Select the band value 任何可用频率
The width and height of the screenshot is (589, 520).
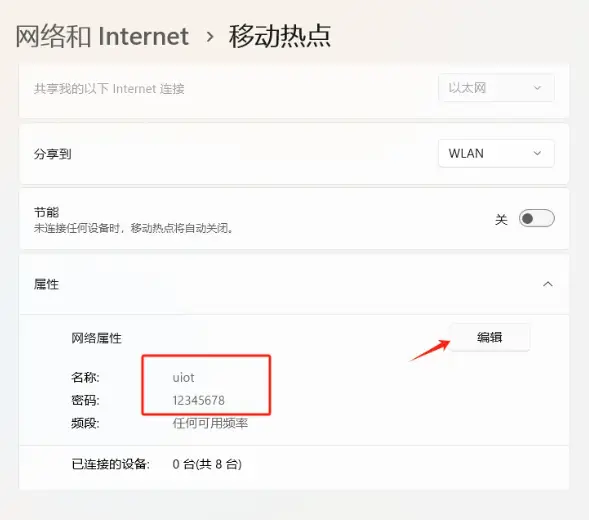pos(210,423)
